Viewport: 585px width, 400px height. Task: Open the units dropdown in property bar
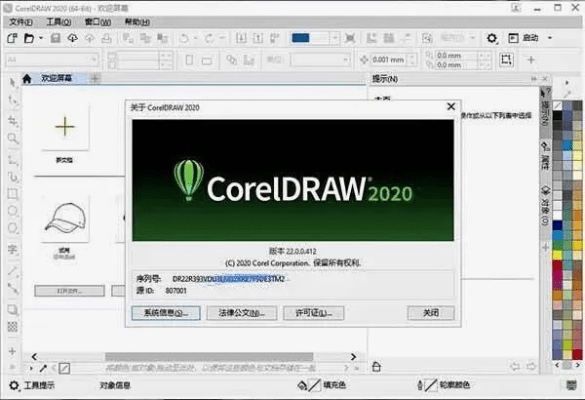320,59
